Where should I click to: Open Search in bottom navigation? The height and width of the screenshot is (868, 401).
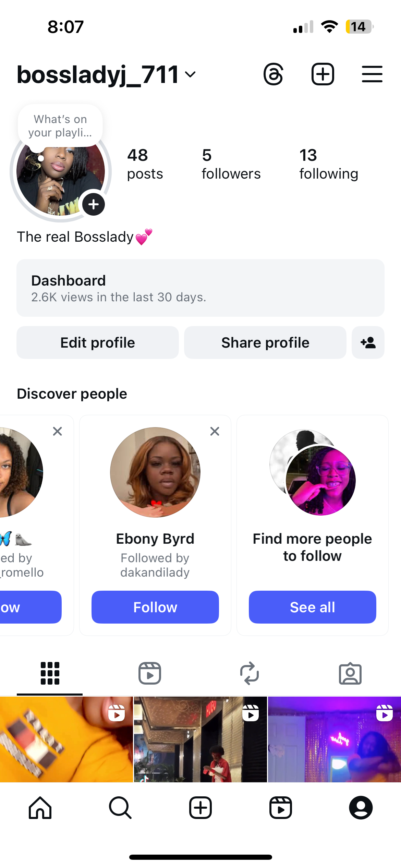[x=120, y=808]
